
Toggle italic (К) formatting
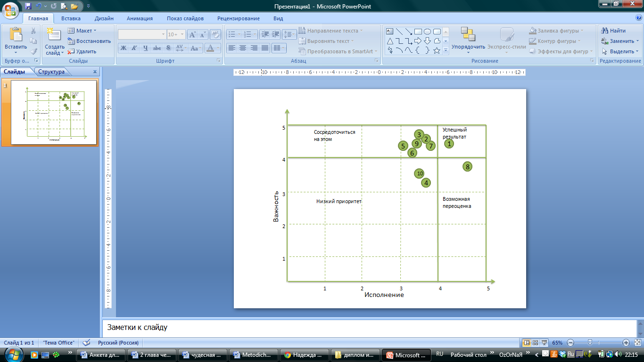[134, 48]
